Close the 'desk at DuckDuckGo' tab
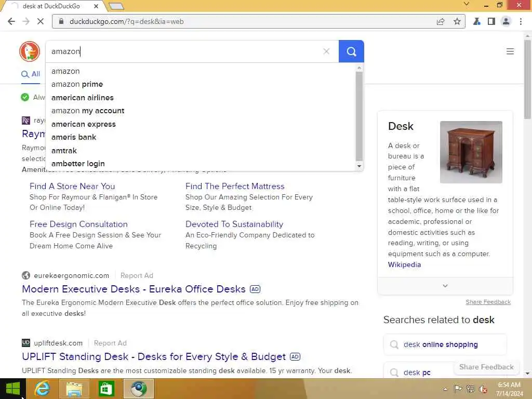 click(96, 6)
